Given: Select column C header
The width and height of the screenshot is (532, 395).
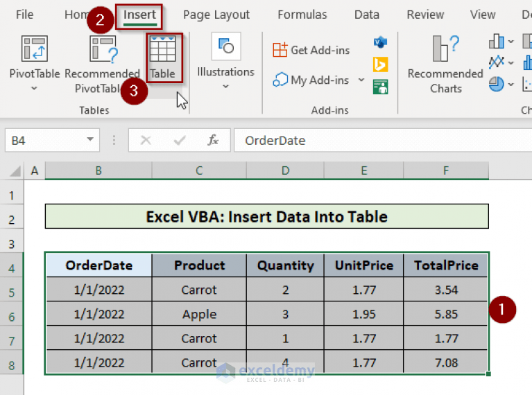Looking at the screenshot, I should pos(199,170).
